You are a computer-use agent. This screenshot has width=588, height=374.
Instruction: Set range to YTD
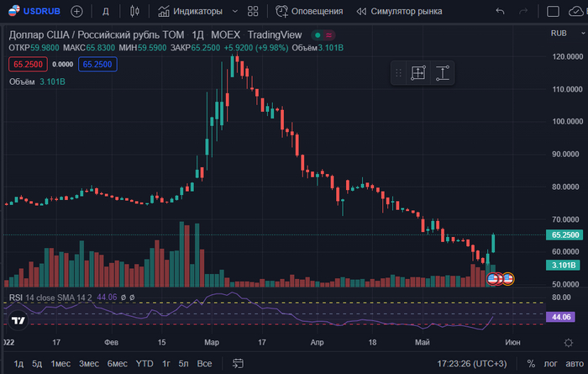(144, 364)
